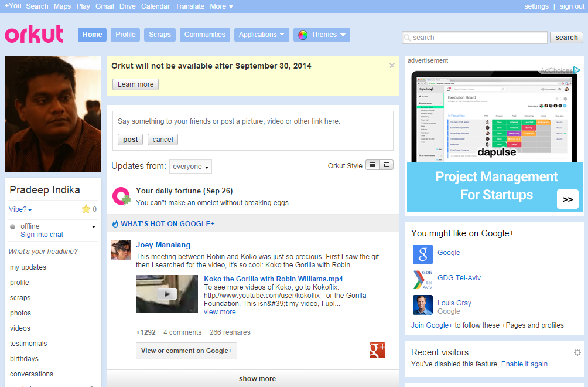Click the Orkut logo

tap(34, 35)
